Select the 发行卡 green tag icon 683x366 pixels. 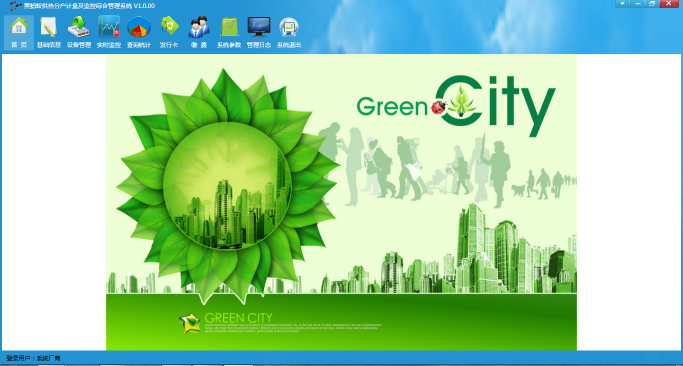pyautogui.click(x=169, y=33)
